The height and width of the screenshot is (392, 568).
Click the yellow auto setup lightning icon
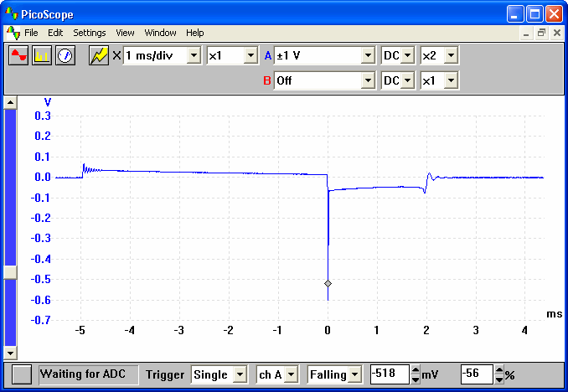point(100,55)
